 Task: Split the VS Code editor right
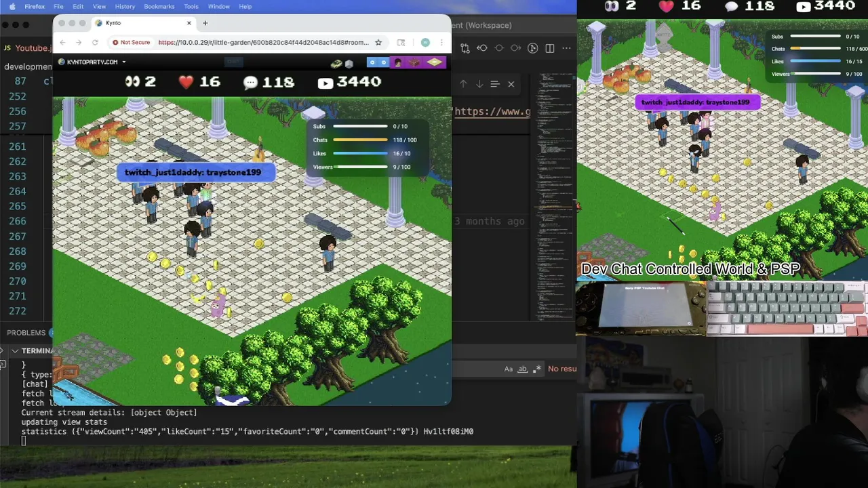(550, 48)
